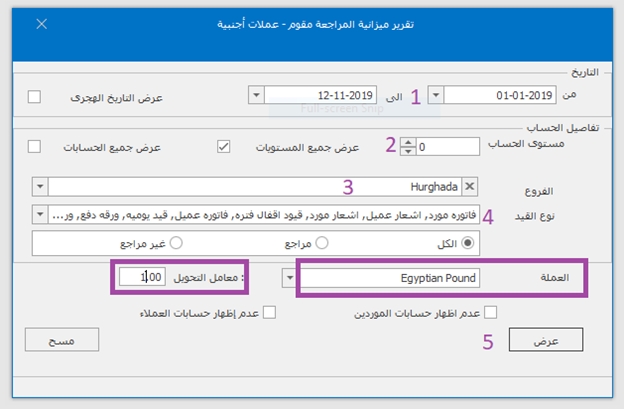Expand the الفروع branches dropdown list
Image resolution: width=624 pixels, height=409 pixels.
(39, 186)
